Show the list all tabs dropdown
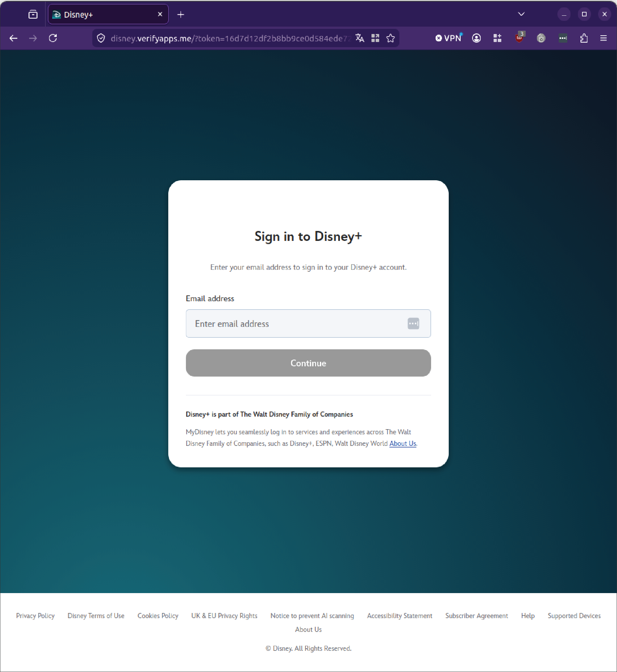 [x=521, y=14]
